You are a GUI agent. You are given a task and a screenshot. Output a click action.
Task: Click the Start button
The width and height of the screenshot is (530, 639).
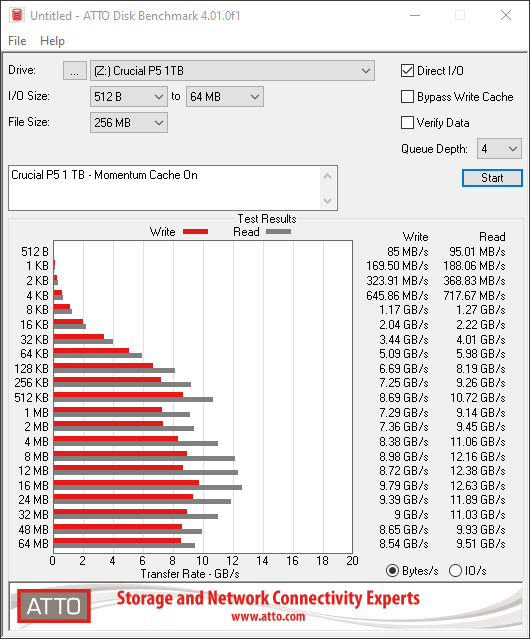[x=492, y=178]
